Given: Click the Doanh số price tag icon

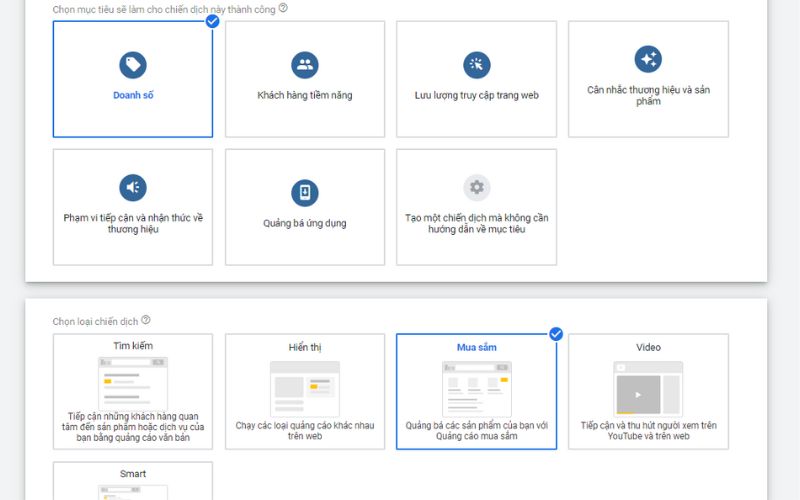Looking at the screenshot, I should (x=133, y=66).
